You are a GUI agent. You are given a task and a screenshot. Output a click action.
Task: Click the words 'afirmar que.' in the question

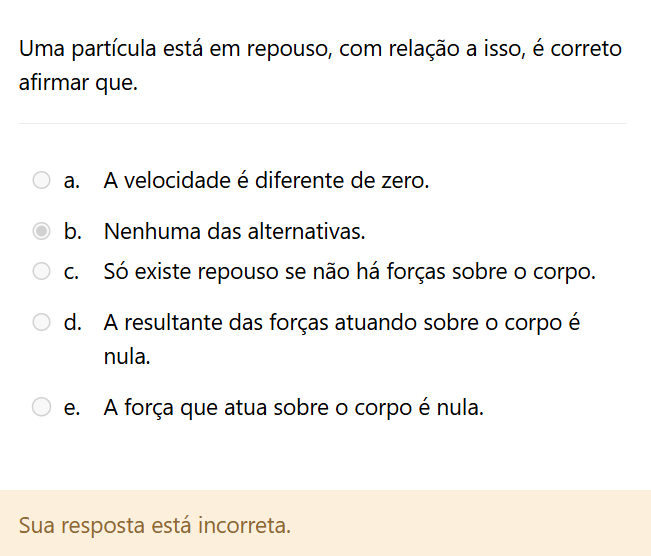78,83
